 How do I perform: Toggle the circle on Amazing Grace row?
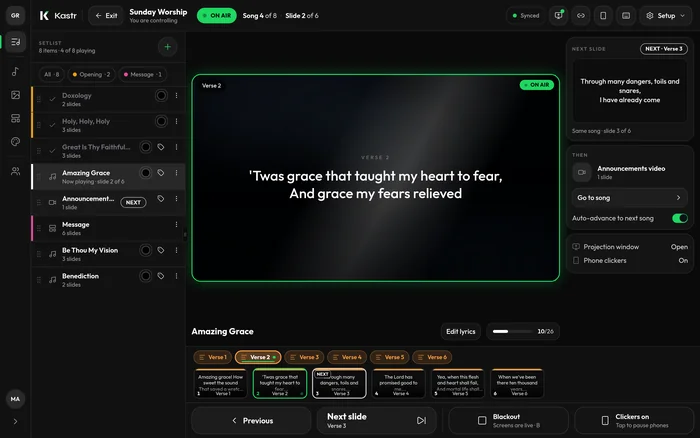146,173
